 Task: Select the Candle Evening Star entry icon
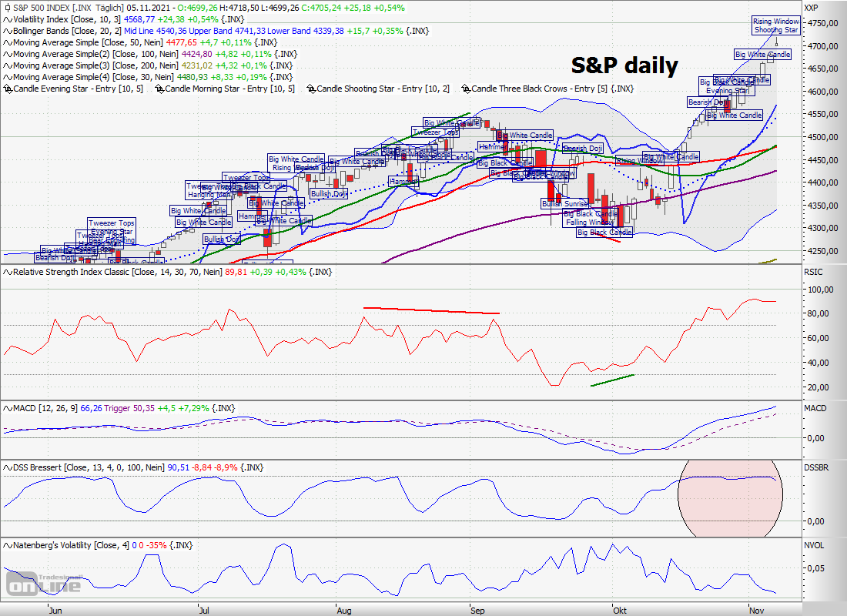pos(6,89)
